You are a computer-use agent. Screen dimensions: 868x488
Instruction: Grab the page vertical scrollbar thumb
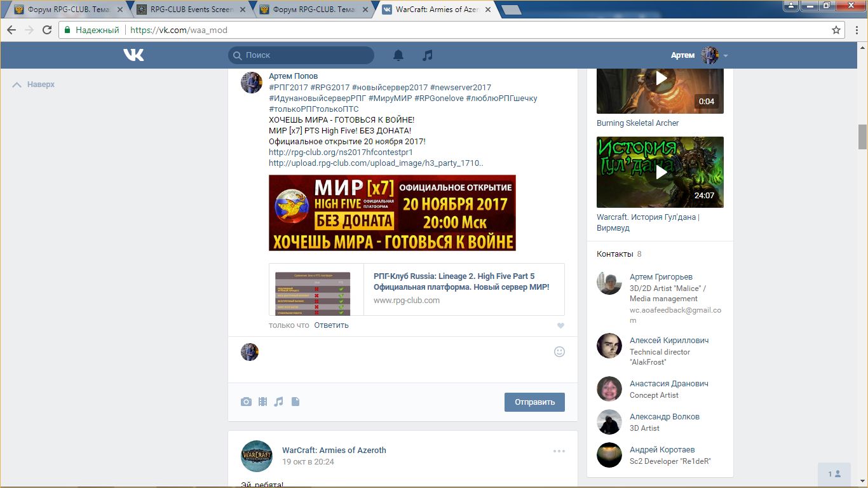(862, 136)
